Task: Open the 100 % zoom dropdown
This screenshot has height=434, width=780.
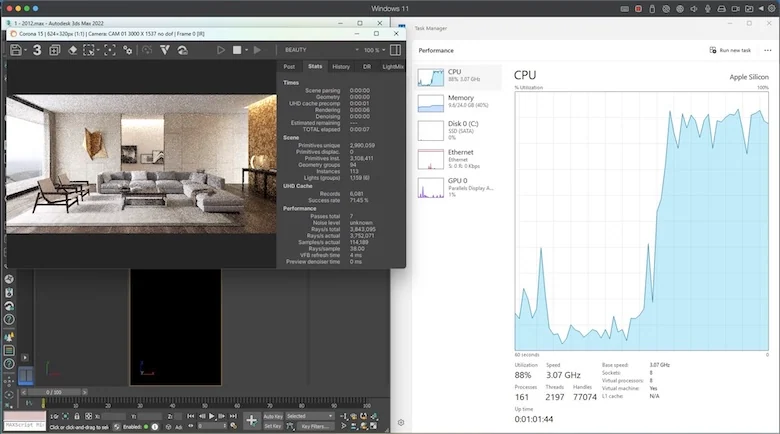Action: point(375,50)
